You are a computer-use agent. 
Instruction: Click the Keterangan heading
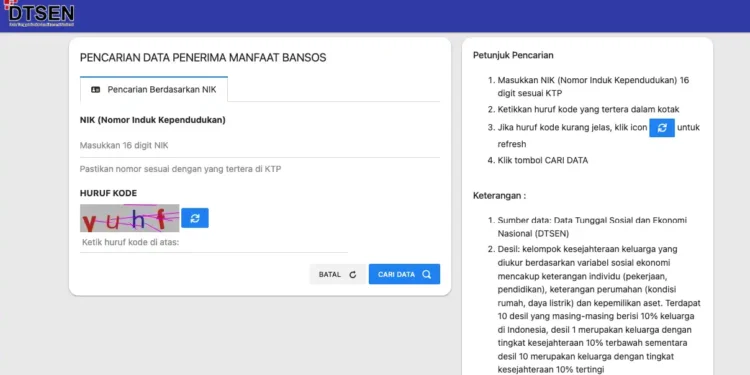(x=499, y=196)
